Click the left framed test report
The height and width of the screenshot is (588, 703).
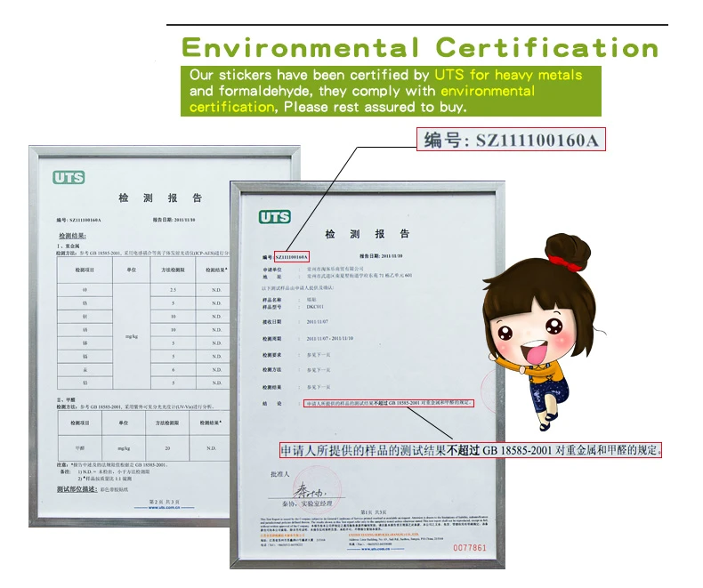[130, 336]
